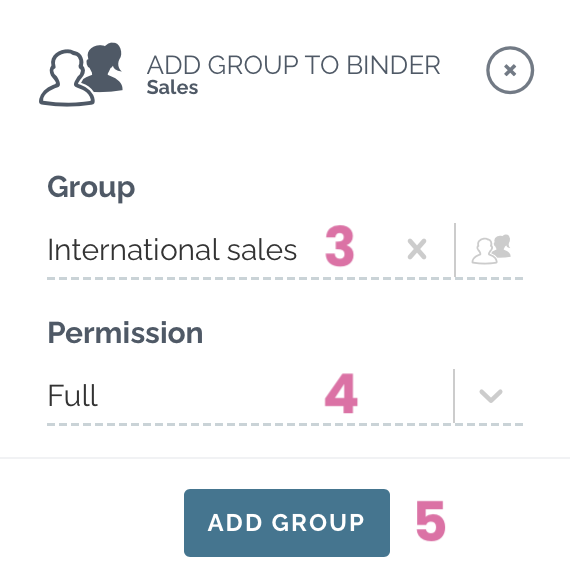Viewport: 570px width, 574px height.
Task: Click the Group field label
Action: point(91,188)
